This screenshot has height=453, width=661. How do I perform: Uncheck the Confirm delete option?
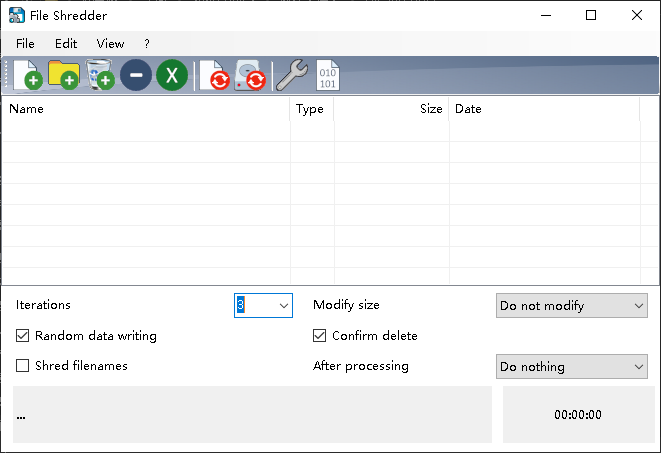click(320, 336)
